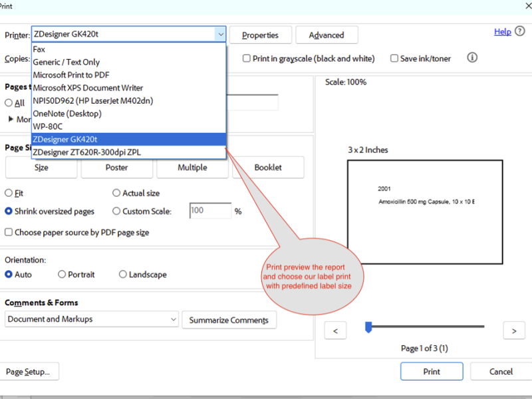Click the label preview thumbnail
The image size is (532, 399).
425,212
